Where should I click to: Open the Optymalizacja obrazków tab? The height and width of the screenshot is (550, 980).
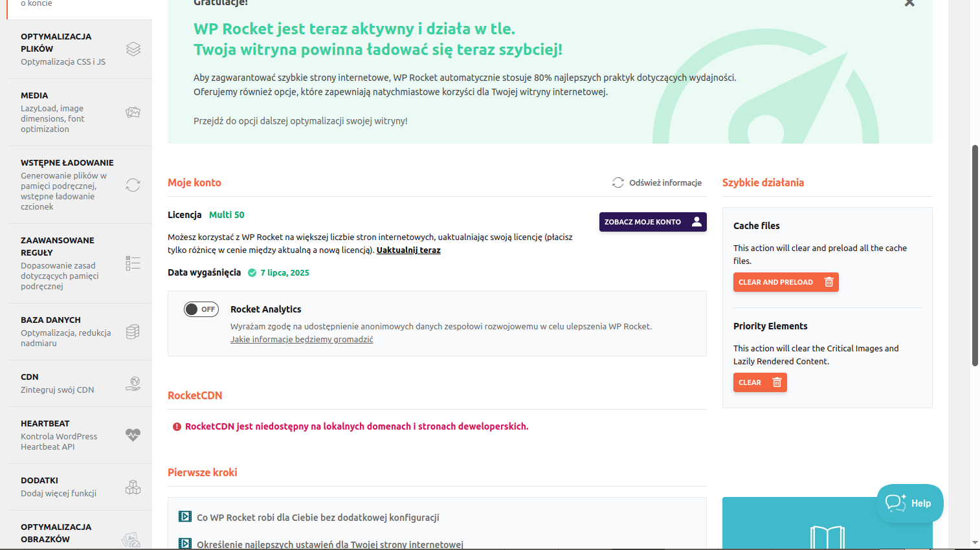tap(80, 531)
